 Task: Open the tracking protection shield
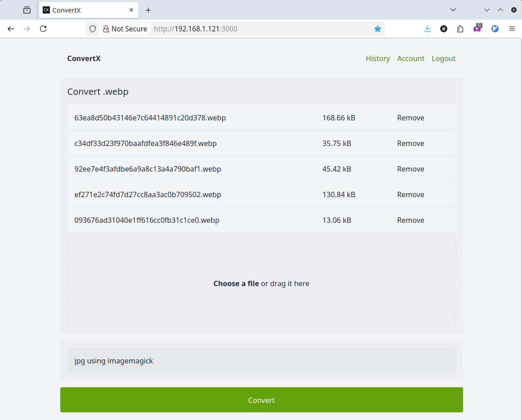(x=93, y=28)
